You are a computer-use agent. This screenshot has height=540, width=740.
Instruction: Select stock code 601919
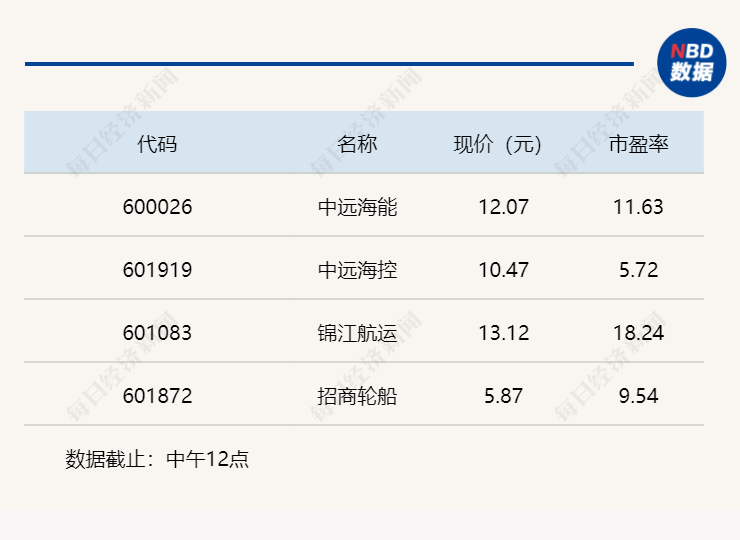[x=158, y=270]
